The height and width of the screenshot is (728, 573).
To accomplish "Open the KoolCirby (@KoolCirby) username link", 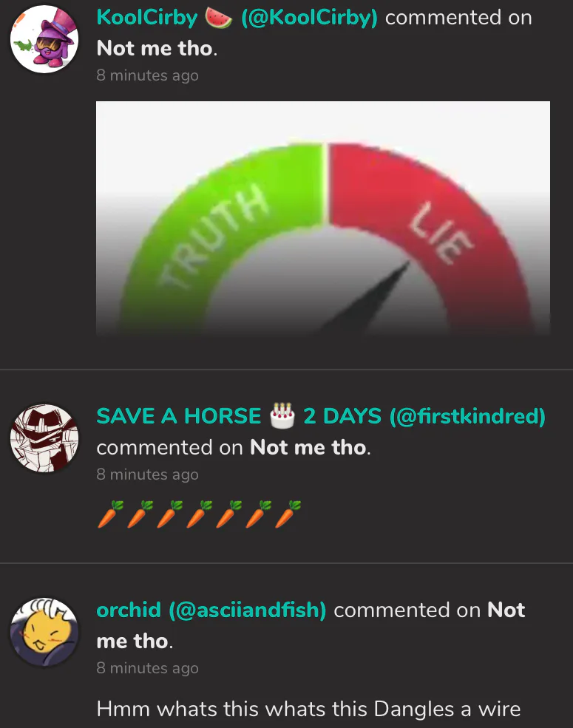I will tap(237, 18).
